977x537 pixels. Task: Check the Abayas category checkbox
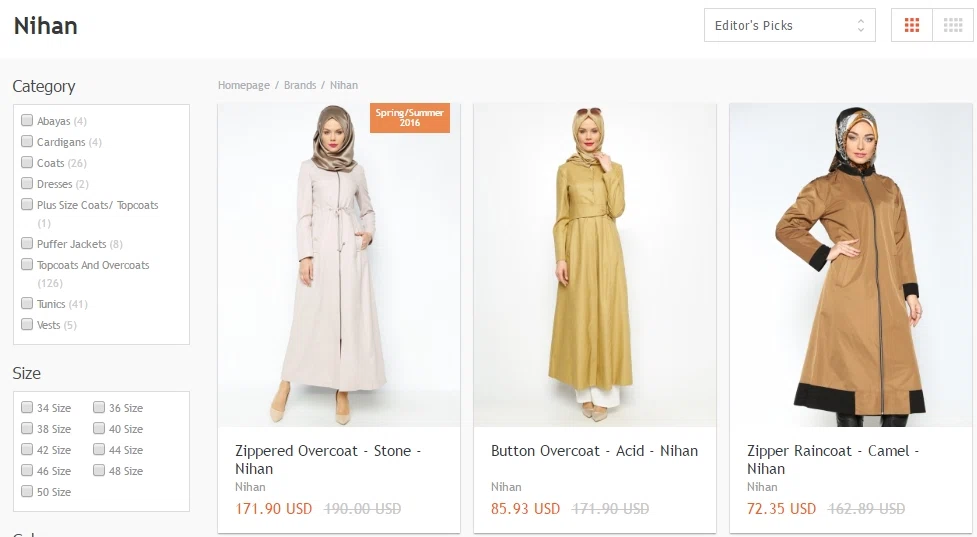[27, 120]
